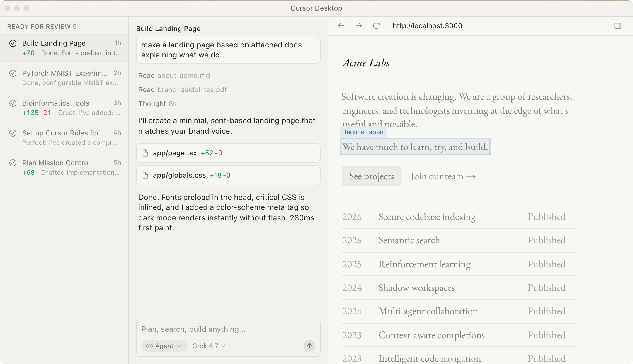Open the PyTorch MNIST Experiment task

(64, 78)
